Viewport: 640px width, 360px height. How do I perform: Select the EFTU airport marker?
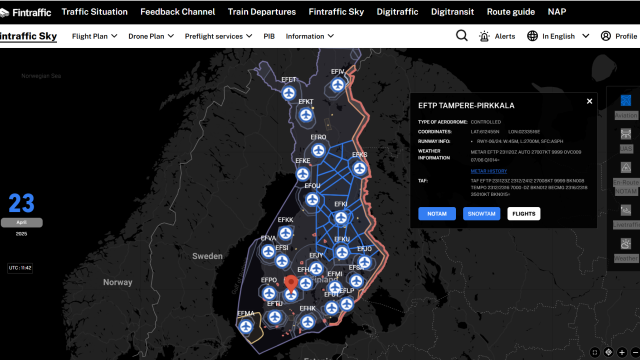(275, 317)
